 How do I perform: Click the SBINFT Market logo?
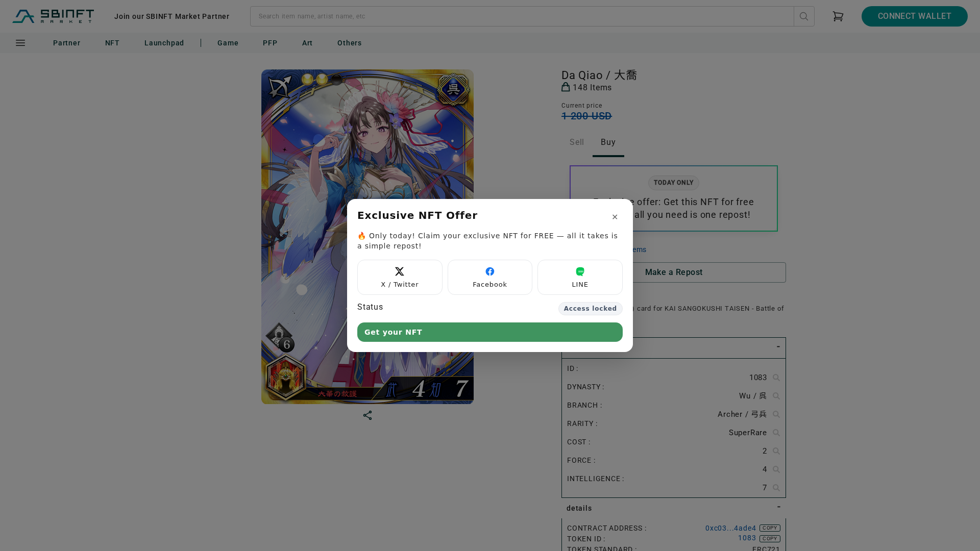pos(53,16)
